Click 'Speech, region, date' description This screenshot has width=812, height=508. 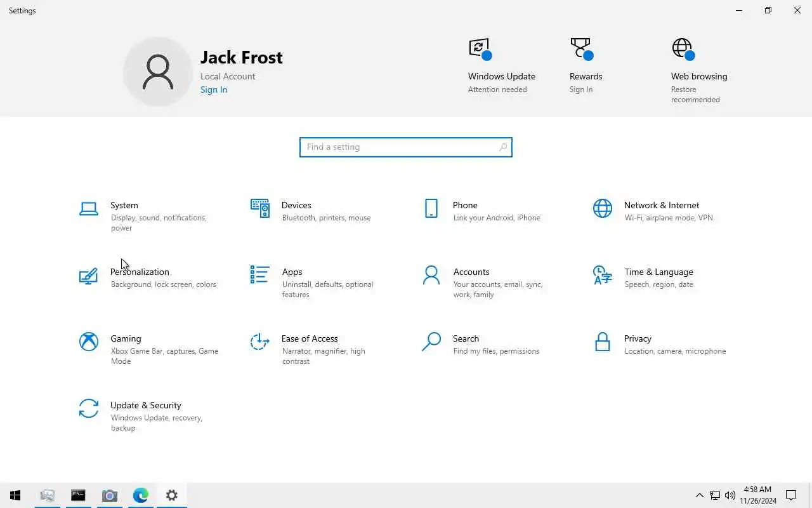(658, 284)
